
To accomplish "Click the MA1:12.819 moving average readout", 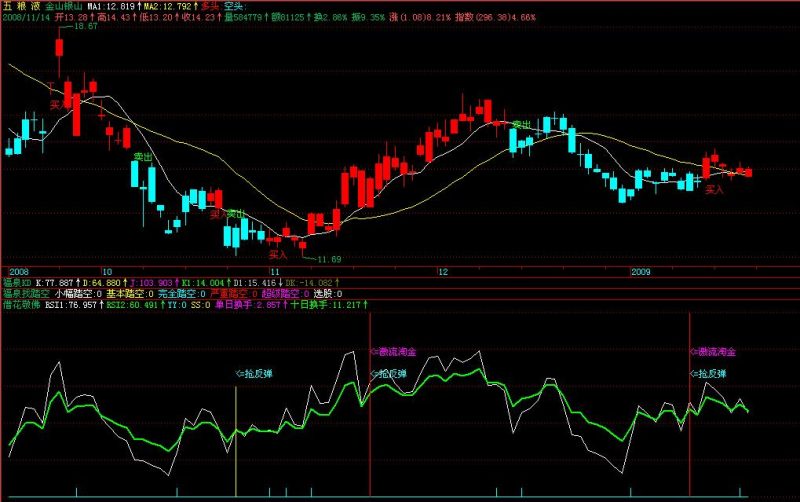I will click(111, 7).
